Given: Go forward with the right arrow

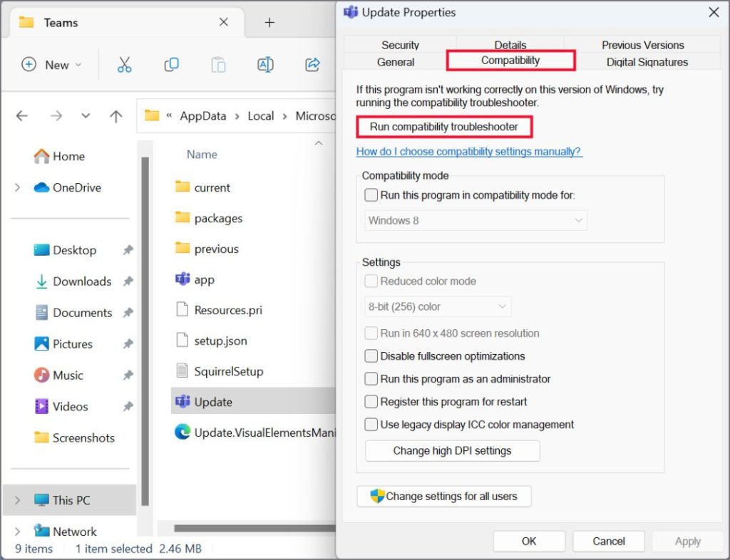Looking at the screenshot, I should tap(56, 116).
